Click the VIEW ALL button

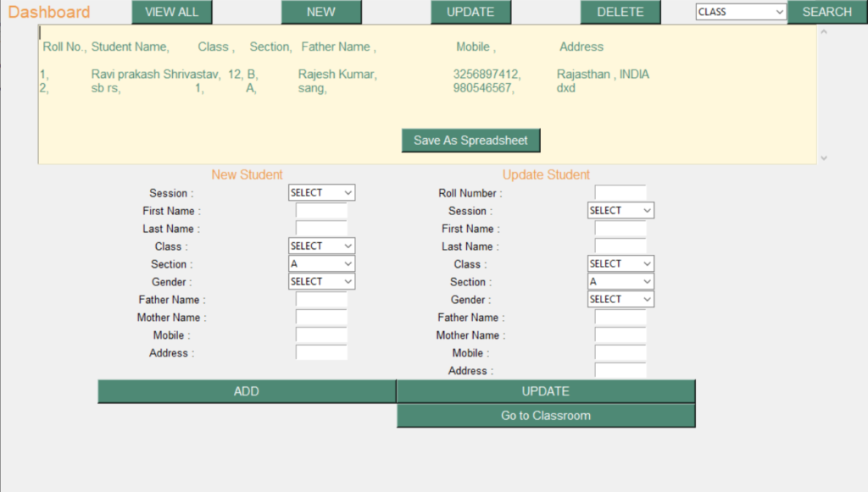coord(171,12)
